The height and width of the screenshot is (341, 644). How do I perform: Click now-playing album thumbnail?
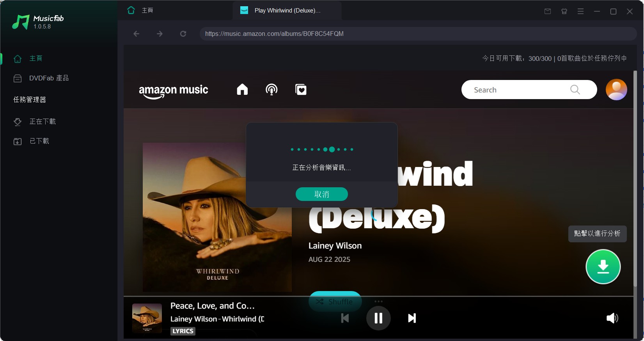147,318
